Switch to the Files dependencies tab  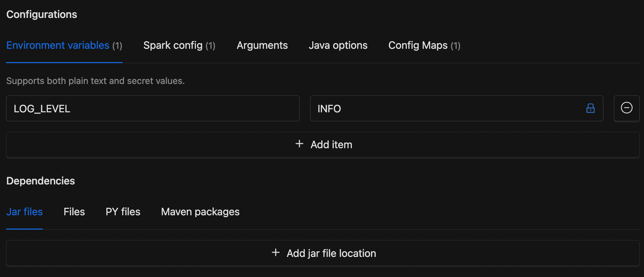click(74, 212)
